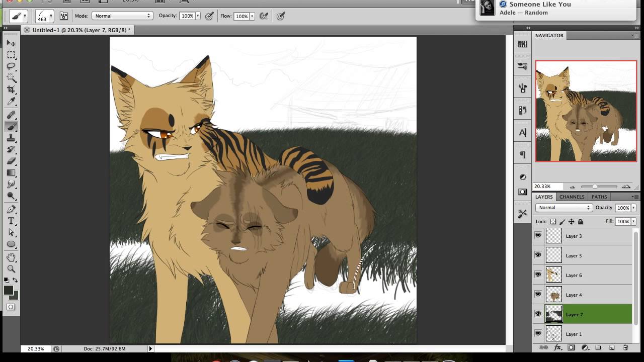
Task: Select Layer 6 thumbnail
Action: [x=554, y=275]
